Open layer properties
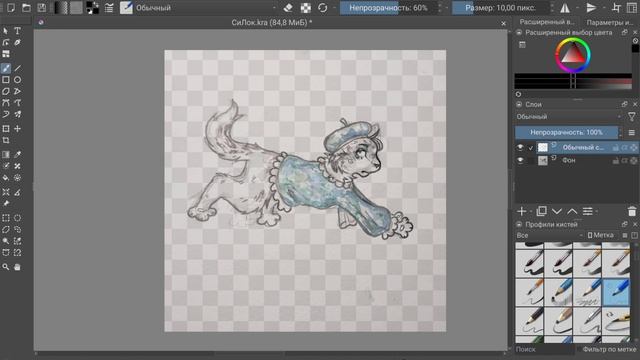Screen dimensions: 640x360 coord(587,211)
